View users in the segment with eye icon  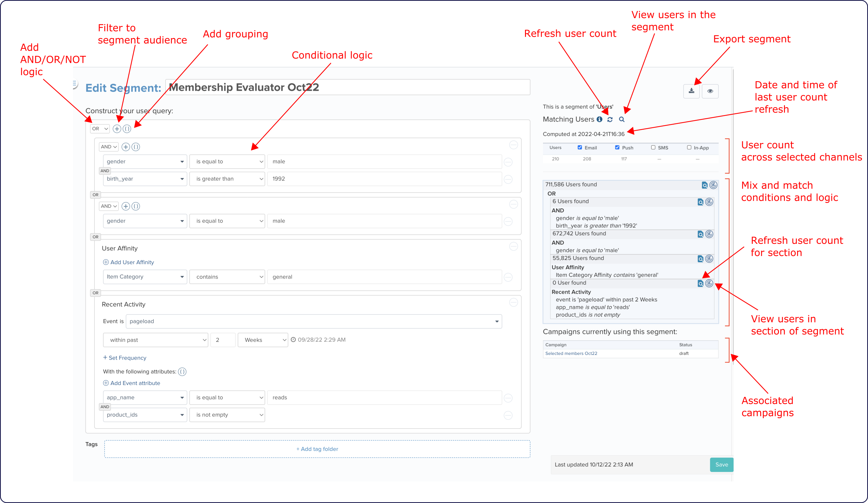coord(710,91)
